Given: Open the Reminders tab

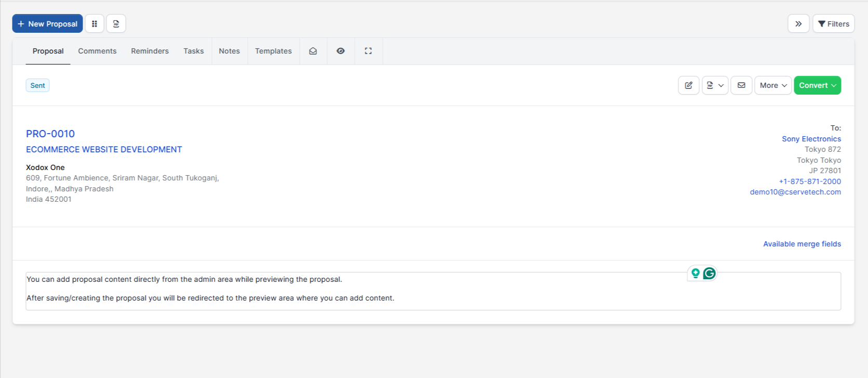Looking at the screenshot, I should 150,51.
